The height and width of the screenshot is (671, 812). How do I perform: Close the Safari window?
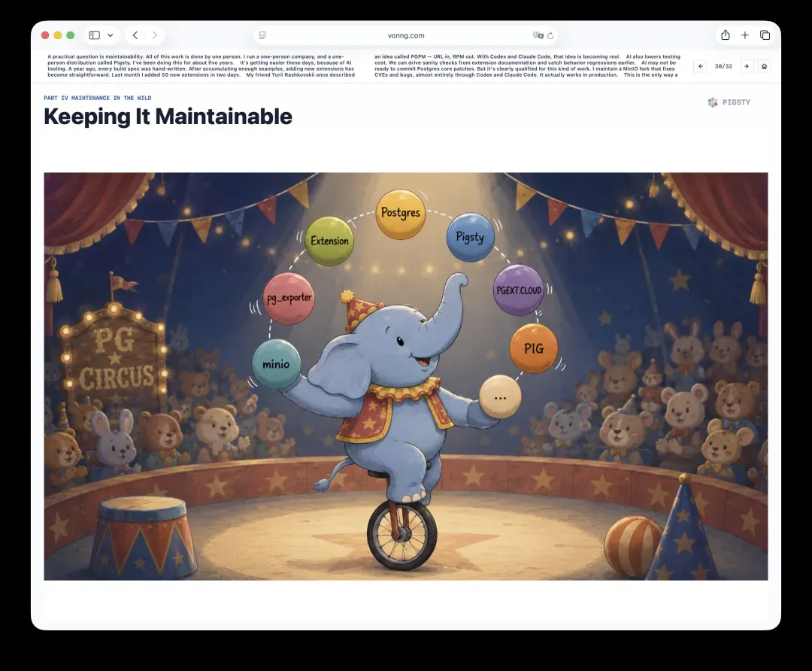coord(45,35)
